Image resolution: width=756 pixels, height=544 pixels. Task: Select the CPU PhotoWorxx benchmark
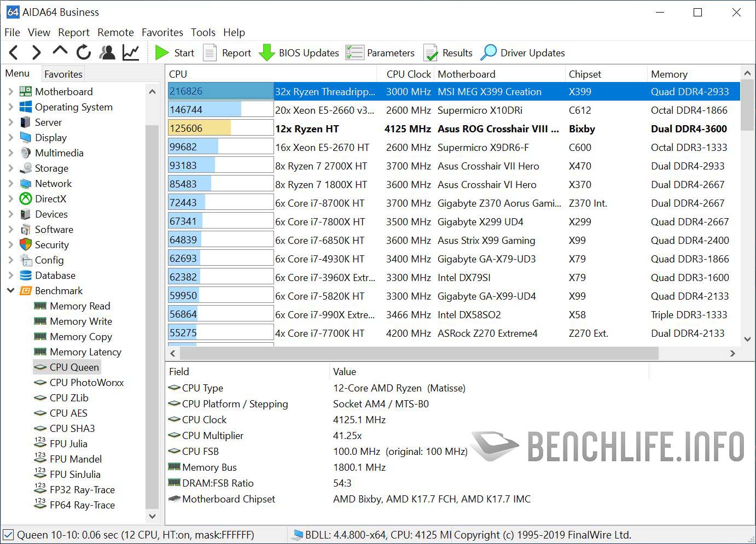(x=87, y=382)
